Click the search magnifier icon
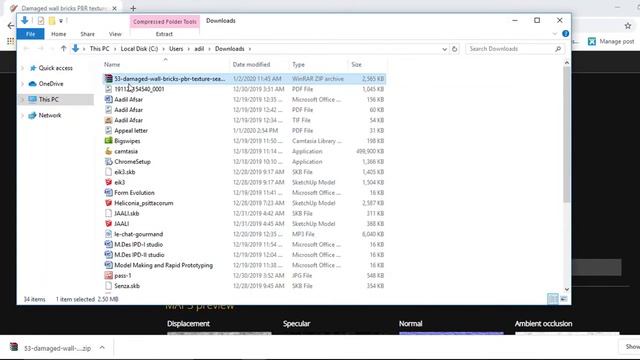Image resolution: width=640 pixels, height=360 pixels. click(x=558, y=49)
